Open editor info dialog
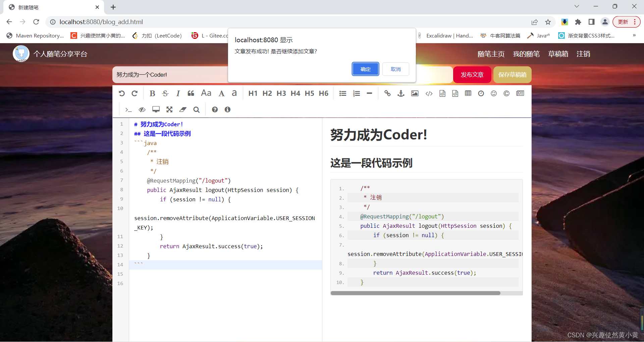Screen dimensions: 644x342 [x=227, y=110]
